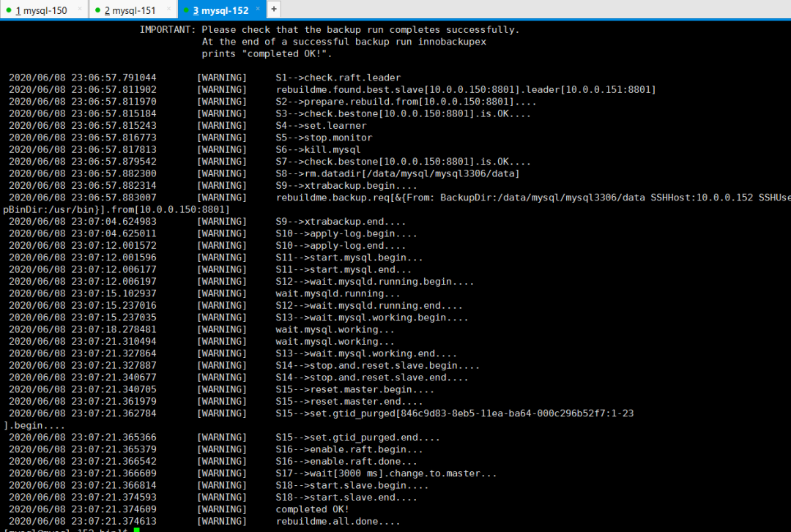Switch to the mysql-150 session tab
This screenshot has height=532, width=791.
[41, 10]
